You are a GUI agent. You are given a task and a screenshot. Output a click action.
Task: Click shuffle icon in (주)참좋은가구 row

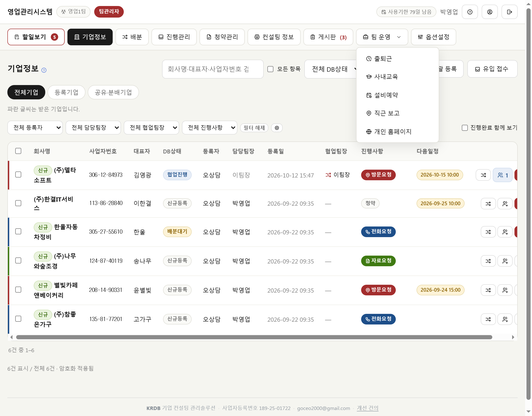click(x=488, y=319)
